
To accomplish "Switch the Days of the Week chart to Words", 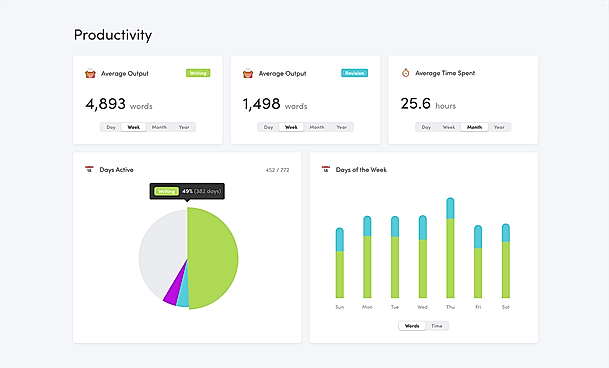I will tap(412, 326).
